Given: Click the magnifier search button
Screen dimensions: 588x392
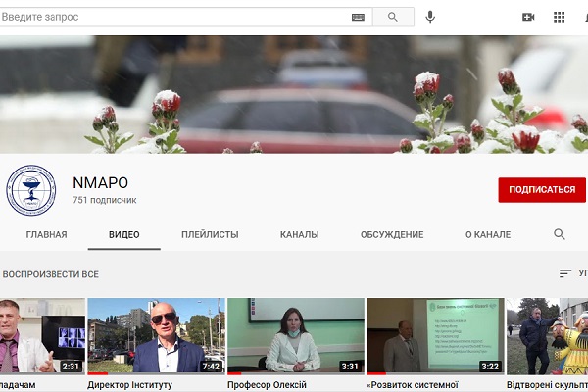Looking at the screenshot, I should pos(393,17).
